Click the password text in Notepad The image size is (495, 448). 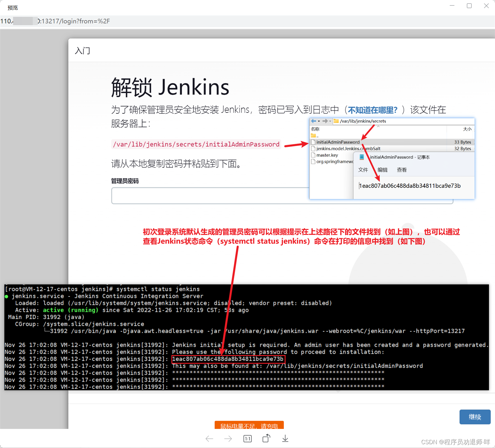pyautogui.click(x=410, y=186)
